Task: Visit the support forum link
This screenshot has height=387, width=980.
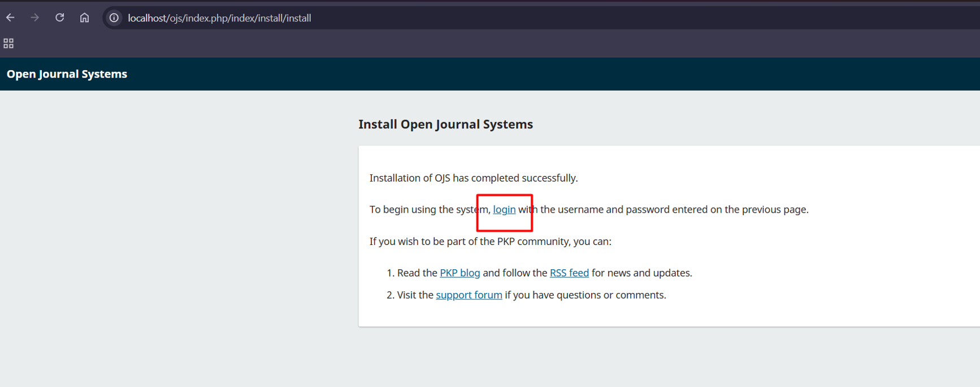Action: pyautogui.click(x=469, y=295)
